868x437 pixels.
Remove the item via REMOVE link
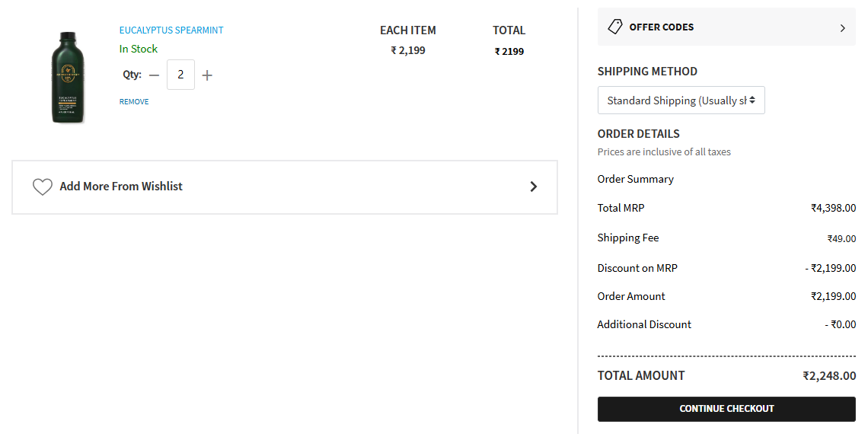[x=134, y=102]
